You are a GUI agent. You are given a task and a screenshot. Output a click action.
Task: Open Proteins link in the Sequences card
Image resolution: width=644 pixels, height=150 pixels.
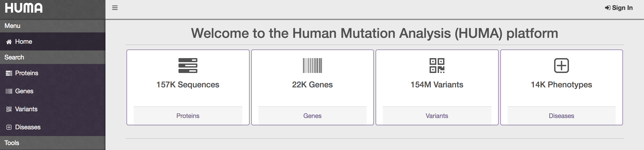coord(188,116)
